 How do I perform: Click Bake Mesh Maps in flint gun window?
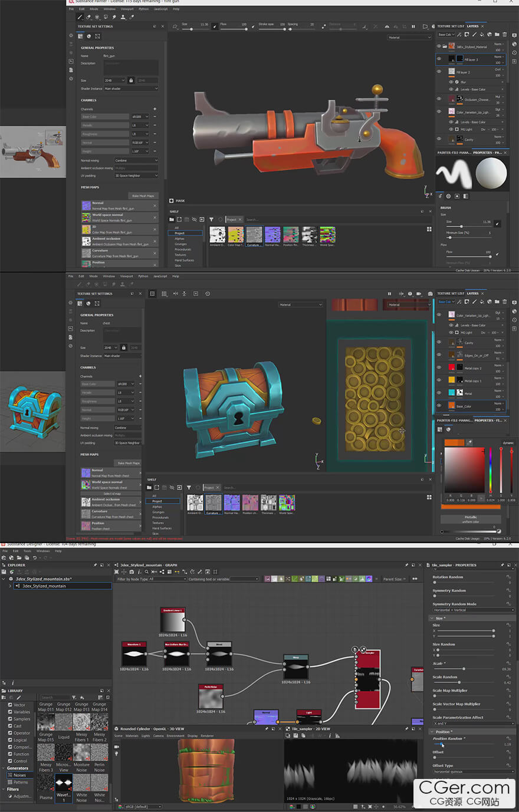point(143,196)
